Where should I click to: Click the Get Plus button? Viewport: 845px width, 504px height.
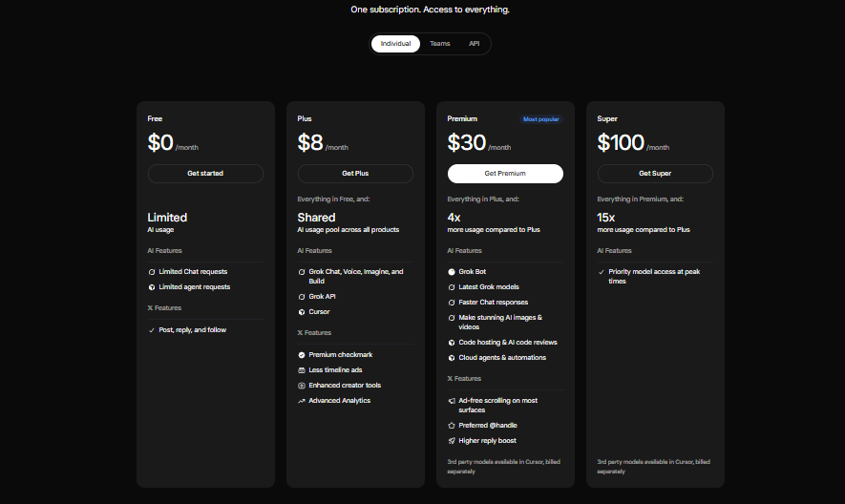pos(355,174)
